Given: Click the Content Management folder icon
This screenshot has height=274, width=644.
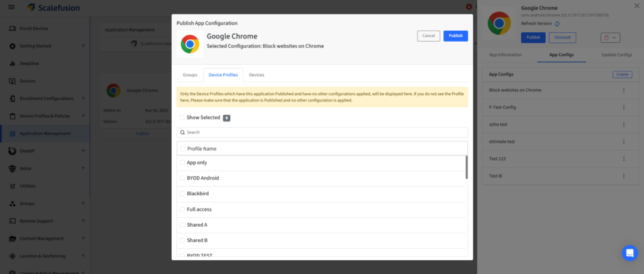Looking at the screenshot, I should 13,239.
